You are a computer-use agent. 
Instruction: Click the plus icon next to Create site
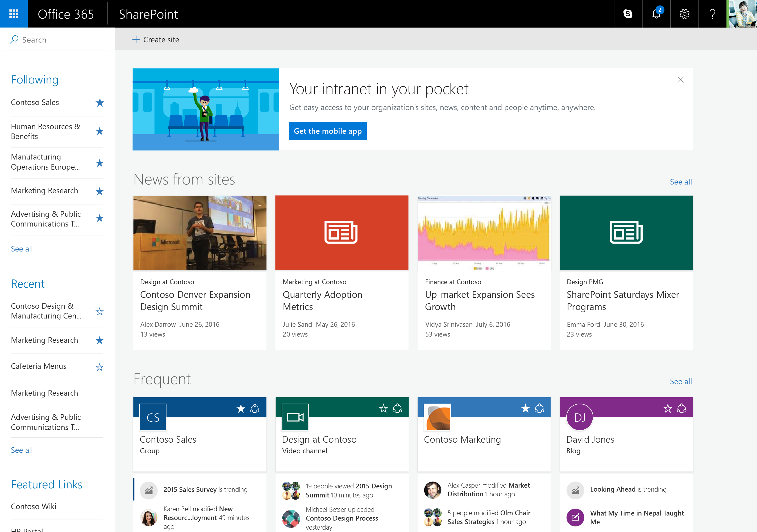[136, 40]
